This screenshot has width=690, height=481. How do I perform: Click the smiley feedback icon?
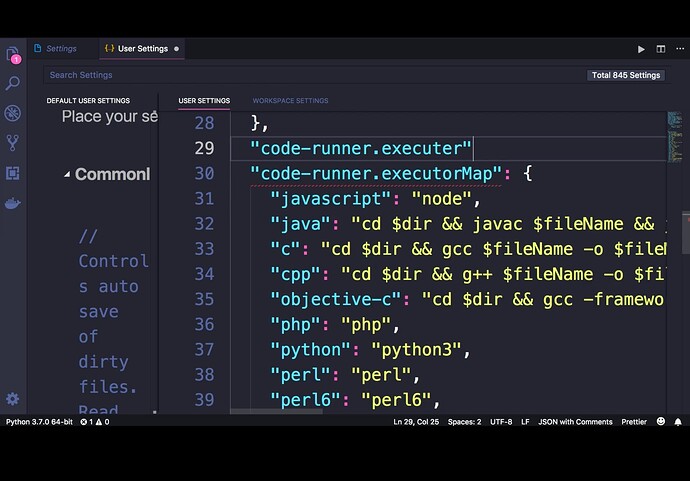pos(661,421)
